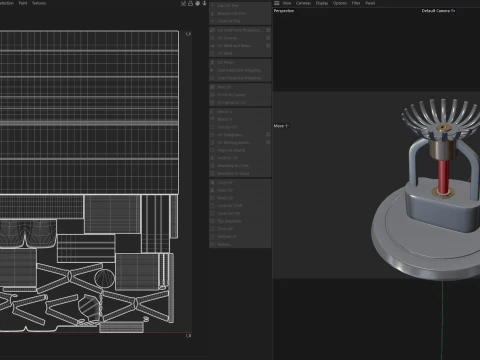Open options gear for UV Weld and Relax
This screenshot has height=360, width=480.
point(268,45)
